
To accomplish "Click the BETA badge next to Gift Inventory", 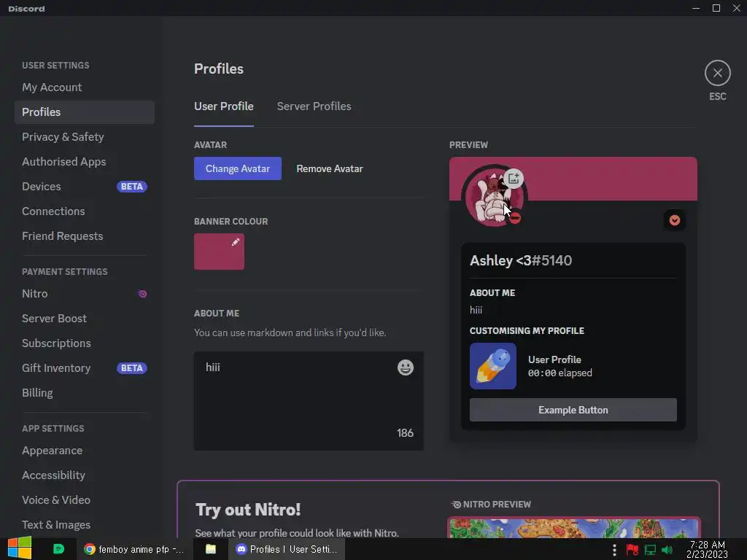I will 132,368.
